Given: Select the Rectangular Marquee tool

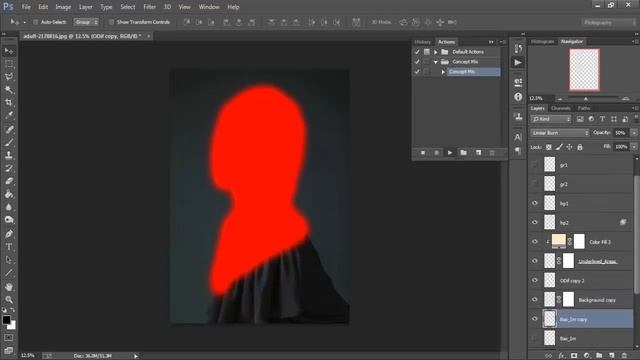Looking at the screenshot, I should [9, 64].
